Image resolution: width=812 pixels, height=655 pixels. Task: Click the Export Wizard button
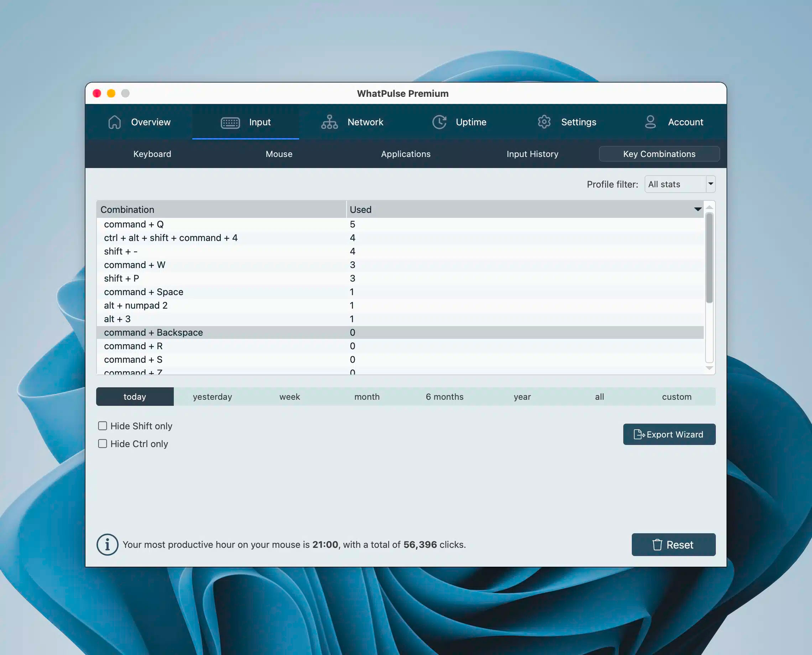click(x=669, y=434)
